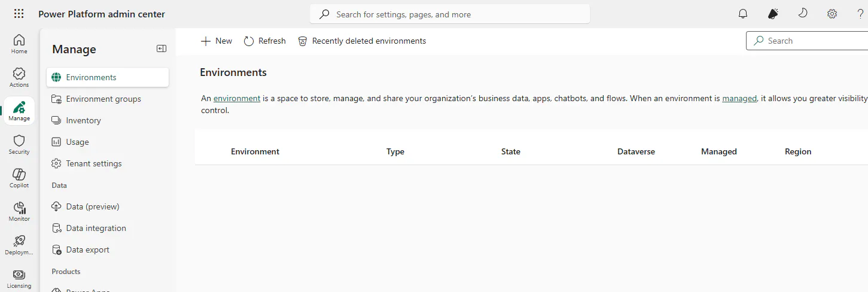868x292 pixels.
Task: Follow the 'managed' hyperlink
Action: point(739,98)
